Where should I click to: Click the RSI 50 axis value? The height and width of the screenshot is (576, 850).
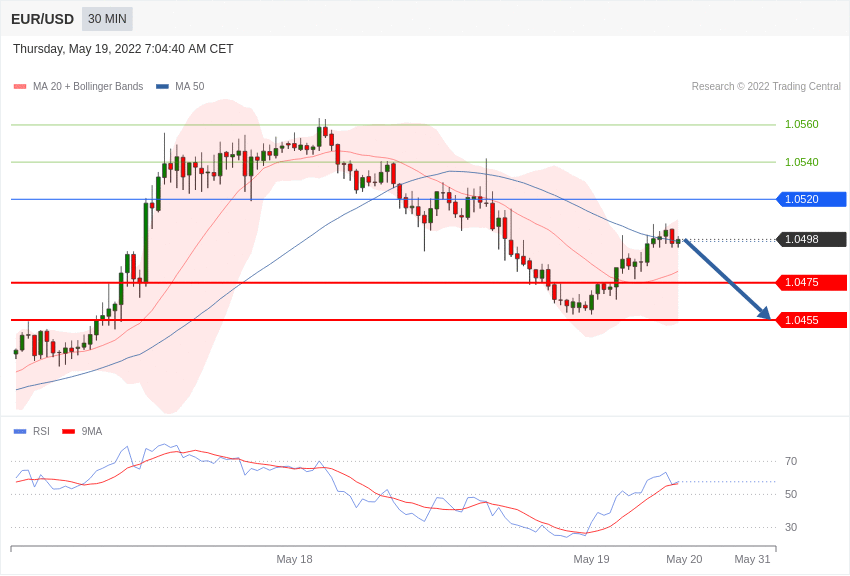click(x=791, y=494)
